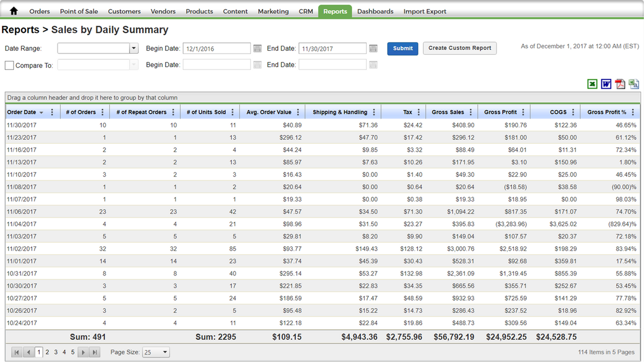Viewport: 644px width, 362px height.
Task: Open calendar picker for first End Date
Action: click(373, 48)
